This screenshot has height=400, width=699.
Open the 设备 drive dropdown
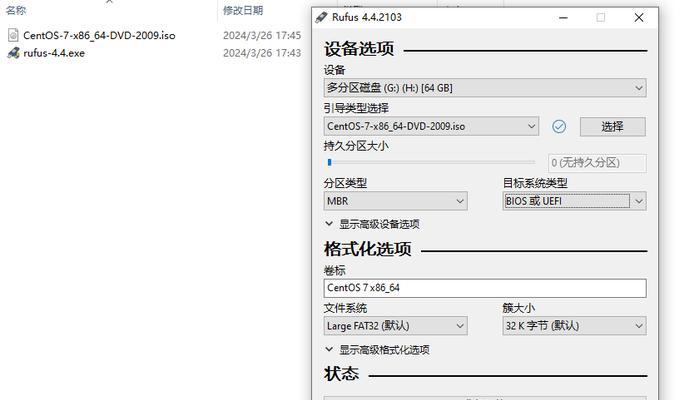[485, 88]
